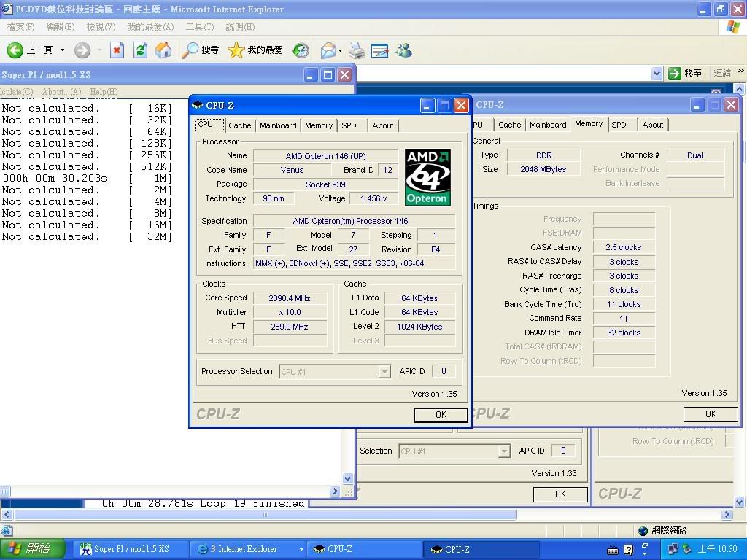The width and height of the screenshot is (747, 560).
Task: Expand the Mail icon dropdown arrow
Action: coord(340,51)
